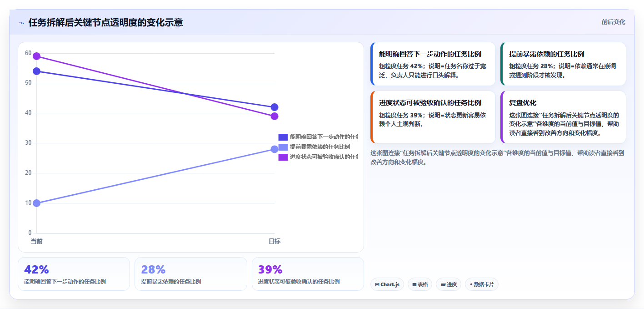Click the text 粗粒度任务 28% in the second card
The width and height of the screenshot is (644, 309).
(531, 66)
